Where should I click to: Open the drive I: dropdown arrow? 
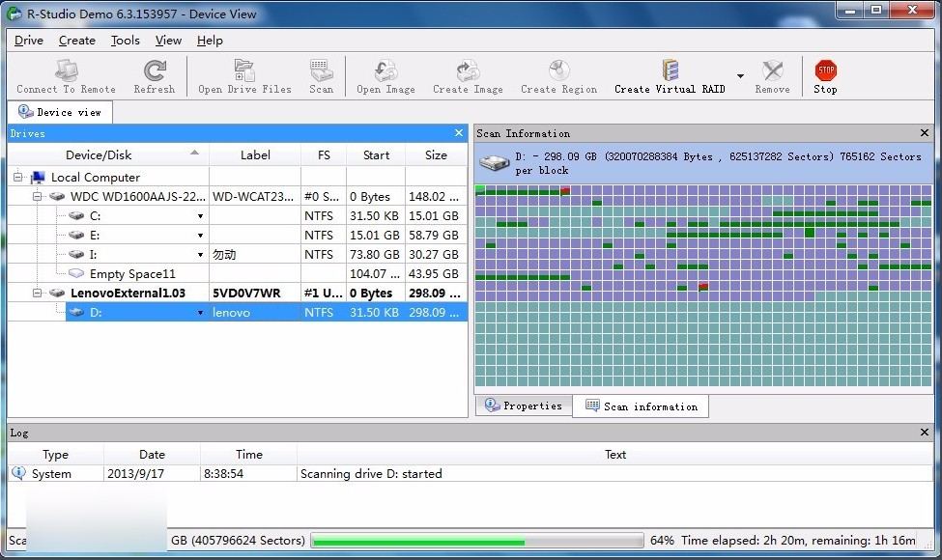coord(200,255)
